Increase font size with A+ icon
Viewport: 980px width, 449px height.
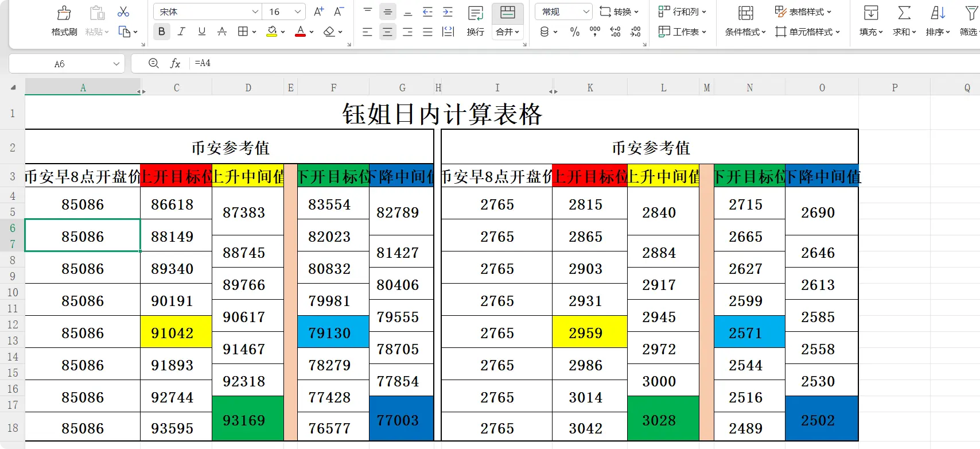pos(319,11)
